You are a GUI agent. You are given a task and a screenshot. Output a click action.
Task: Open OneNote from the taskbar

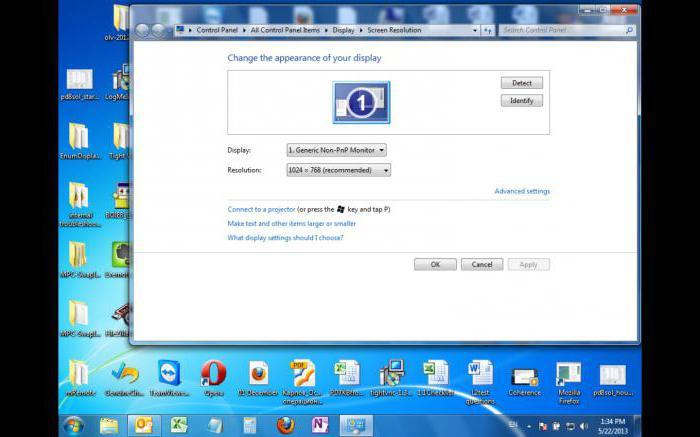click(x=320, y=425)
